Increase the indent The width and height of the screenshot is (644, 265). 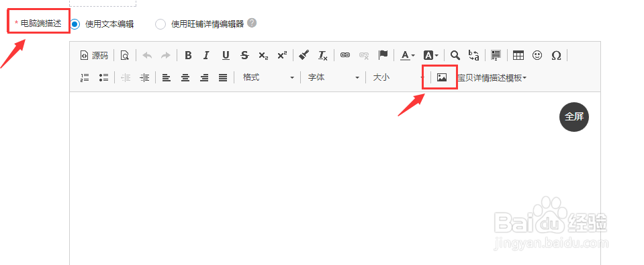coord(144,77)
